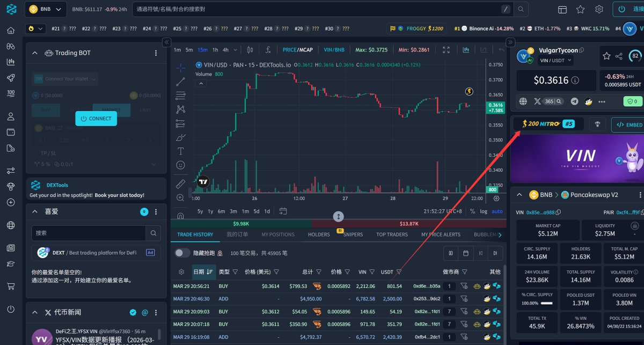Open the multi-chart layout icon in header
644x345 pixels.
pyautogui.click(x=562, y=10)
